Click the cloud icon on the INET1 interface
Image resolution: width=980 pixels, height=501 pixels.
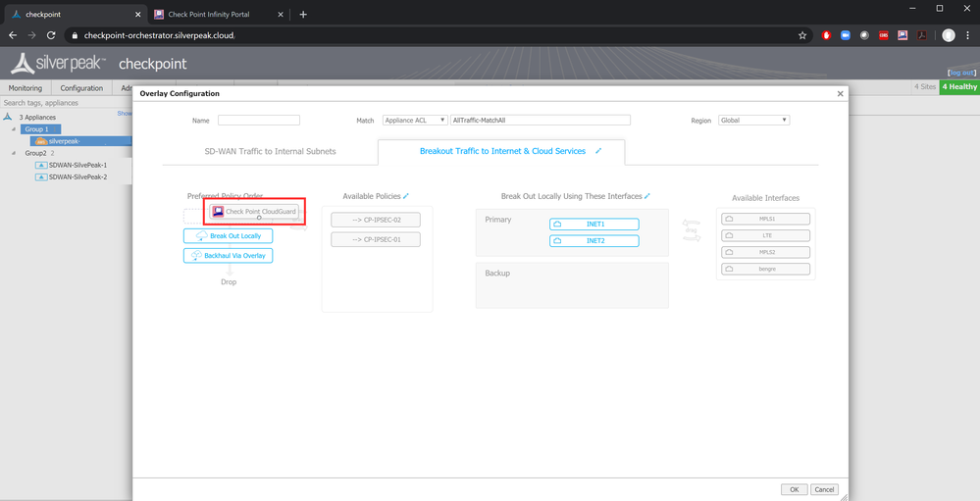pos(558,225)
